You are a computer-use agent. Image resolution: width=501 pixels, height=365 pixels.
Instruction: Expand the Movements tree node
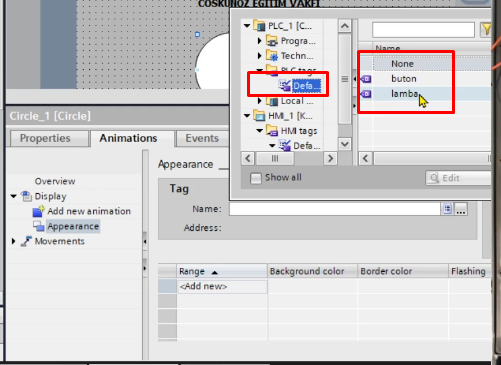[x=13, y=241]
